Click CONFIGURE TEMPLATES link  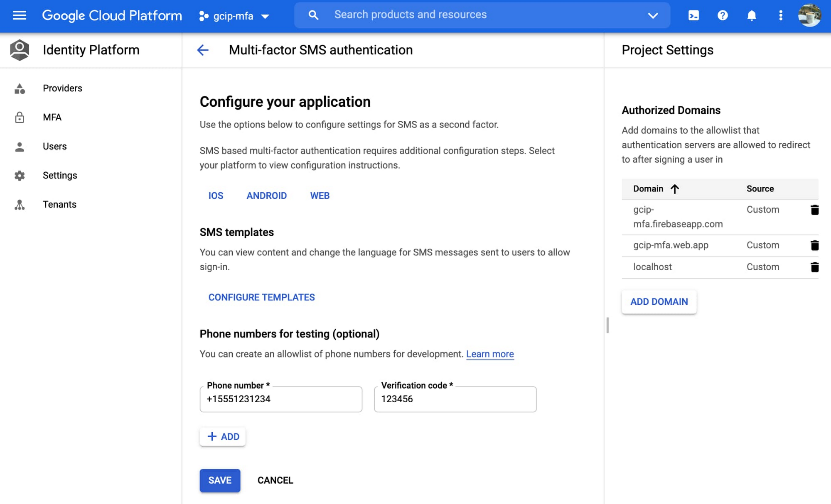pyautogui.click(x=262, y=297)
